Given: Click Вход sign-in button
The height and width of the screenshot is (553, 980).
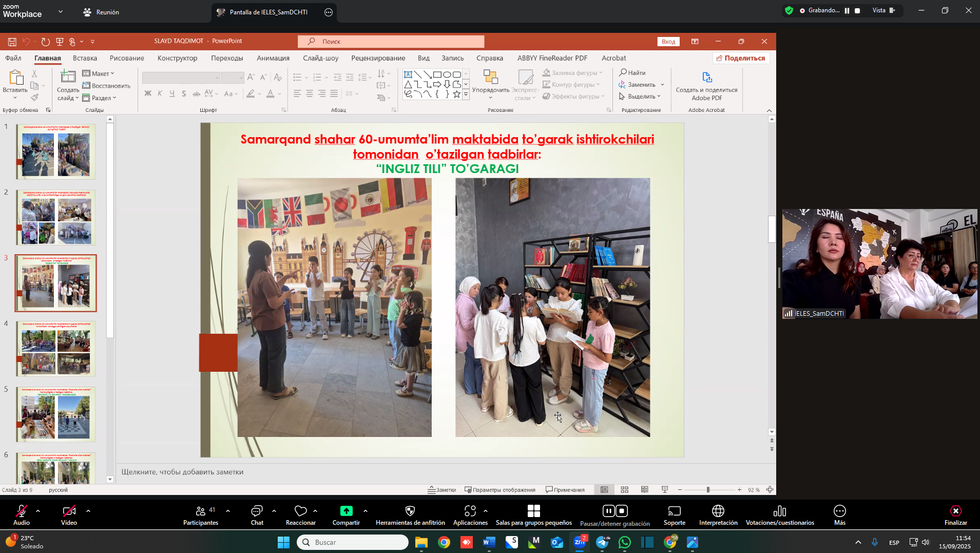Looking at the screenshot, I should coord(668,42).
